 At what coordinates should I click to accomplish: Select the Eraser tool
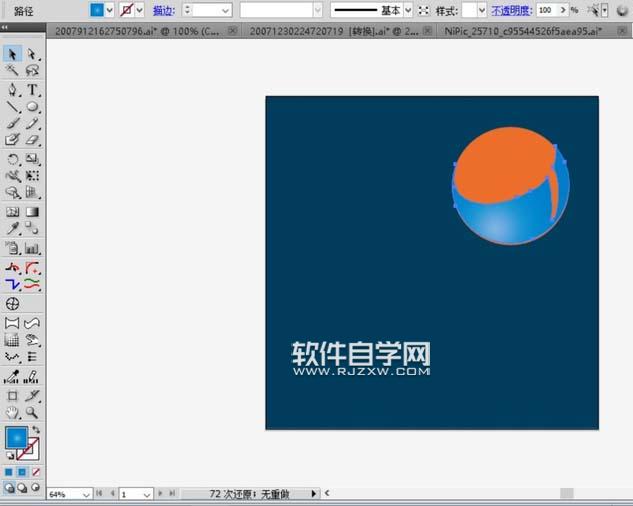pyautogui.click(x=32, y=140)
